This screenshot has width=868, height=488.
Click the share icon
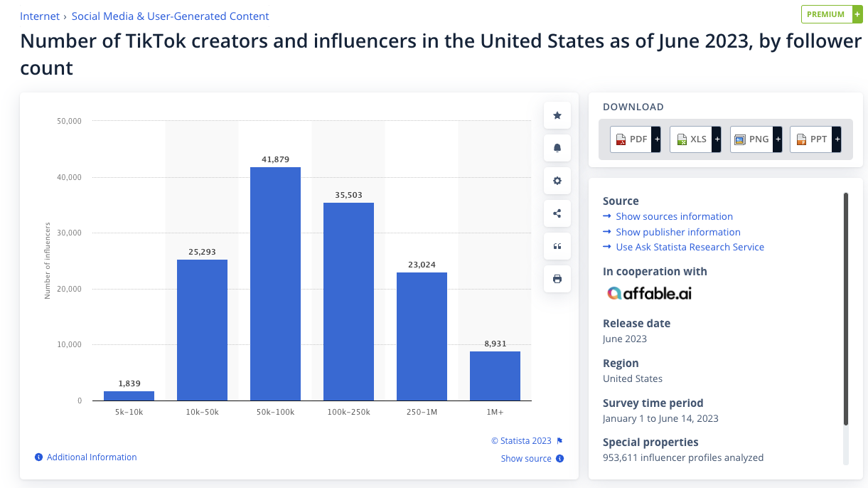(x=557, y=213)
